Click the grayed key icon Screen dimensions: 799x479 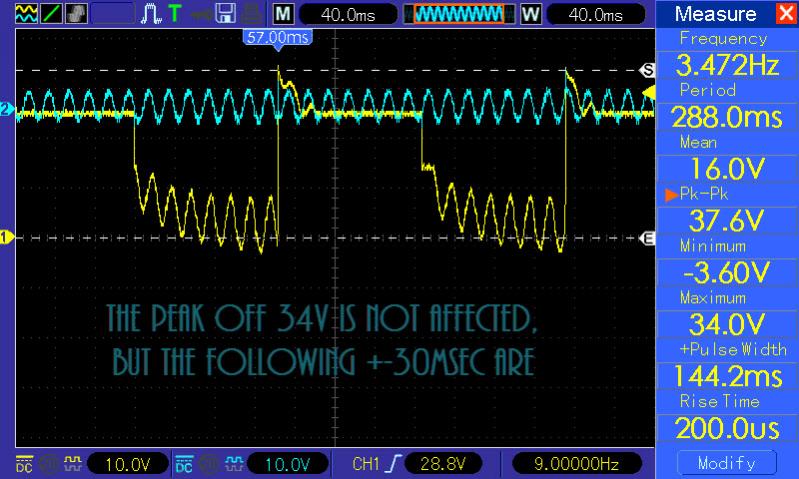[x=201, y=14]
